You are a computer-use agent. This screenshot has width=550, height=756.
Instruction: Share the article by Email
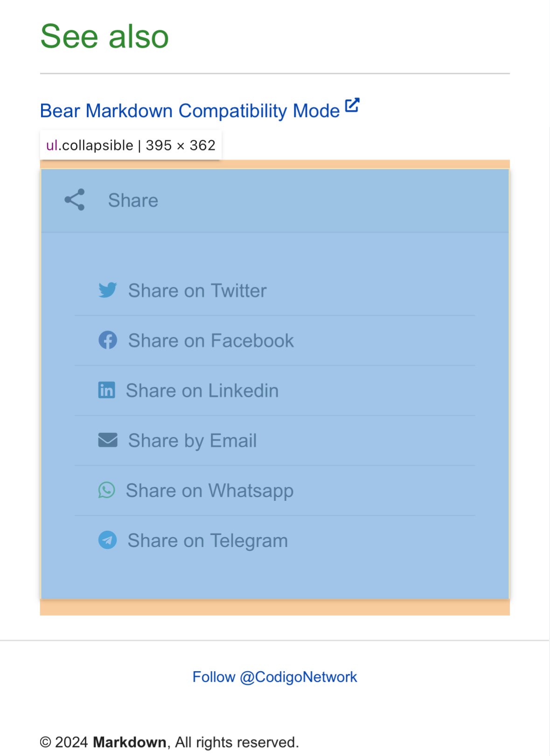(193, 440)
